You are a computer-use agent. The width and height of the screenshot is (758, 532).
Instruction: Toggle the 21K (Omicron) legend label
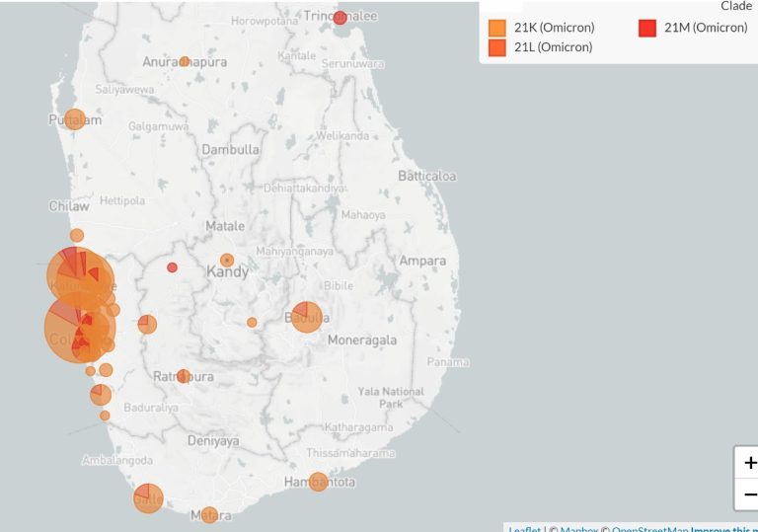(554, 28)
